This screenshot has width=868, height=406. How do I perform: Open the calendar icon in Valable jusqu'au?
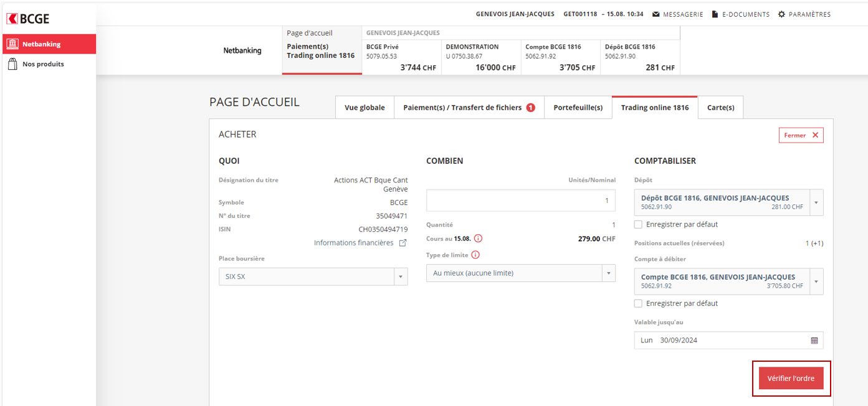tap(814, 341)
